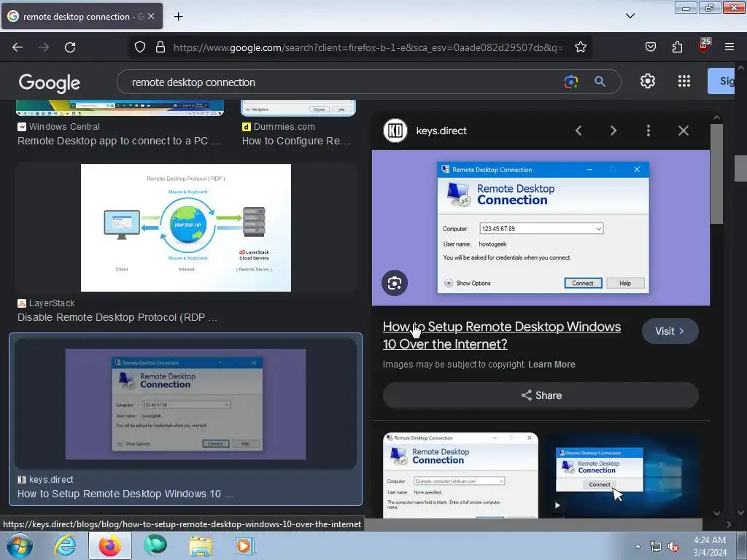
Task: Open the LayerStack Disable Remote Desktop result
Action: coord(117,317)
